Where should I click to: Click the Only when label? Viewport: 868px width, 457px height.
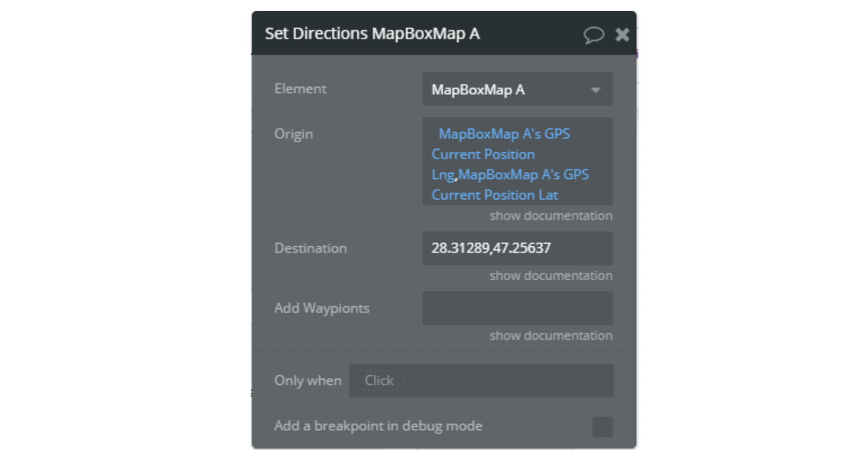pyautogui.click(x=308, y=381)
